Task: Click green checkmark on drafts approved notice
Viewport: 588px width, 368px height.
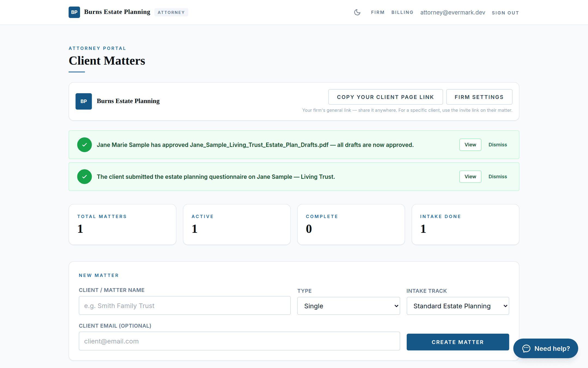Action: click(84, 145)
